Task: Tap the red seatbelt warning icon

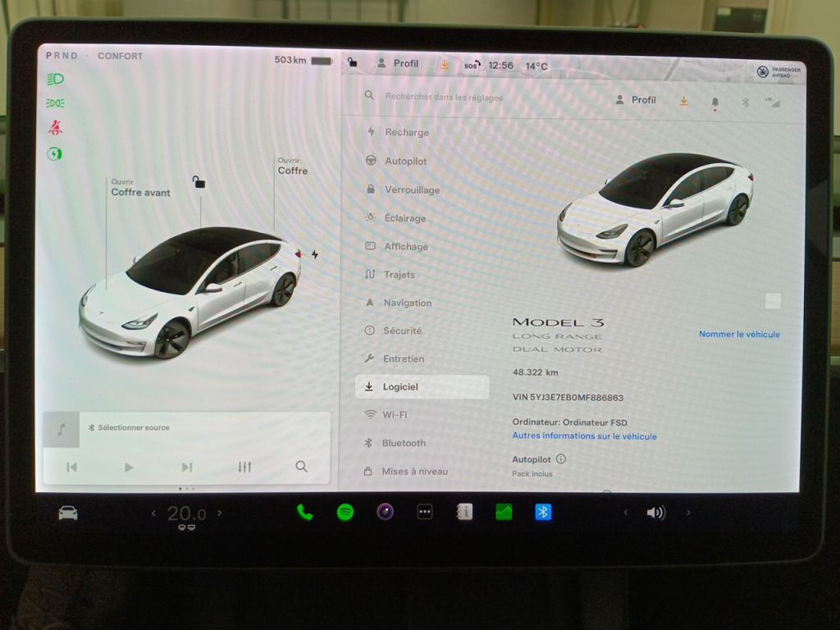Action: [55, 127]
